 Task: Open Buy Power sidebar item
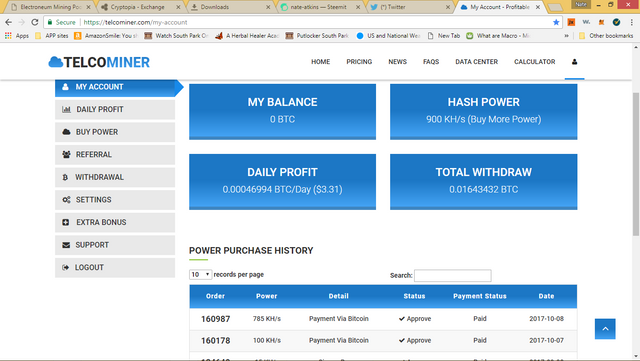tap(115, 132)
